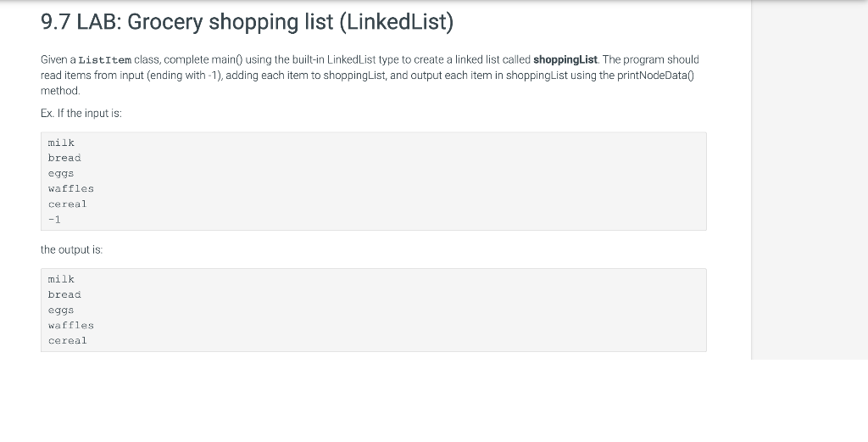Click the "-1" terminator in the input box
Viewport: 868px width, 442px height.
point(54,219)
